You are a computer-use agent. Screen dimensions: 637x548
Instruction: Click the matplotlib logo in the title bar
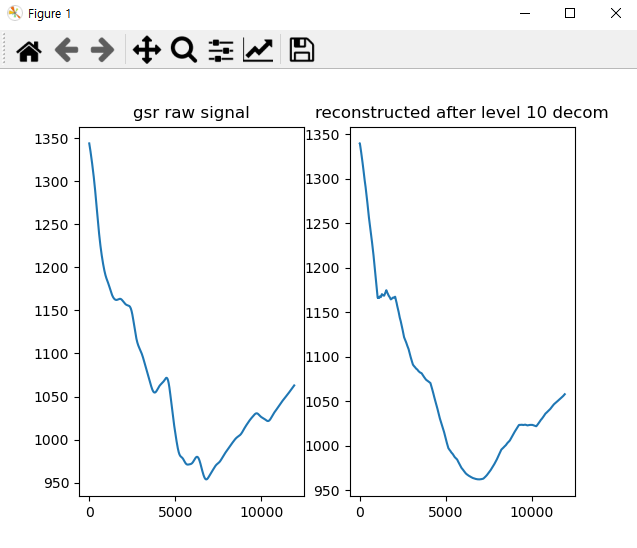pyautogui.click(x=15, y=13)
